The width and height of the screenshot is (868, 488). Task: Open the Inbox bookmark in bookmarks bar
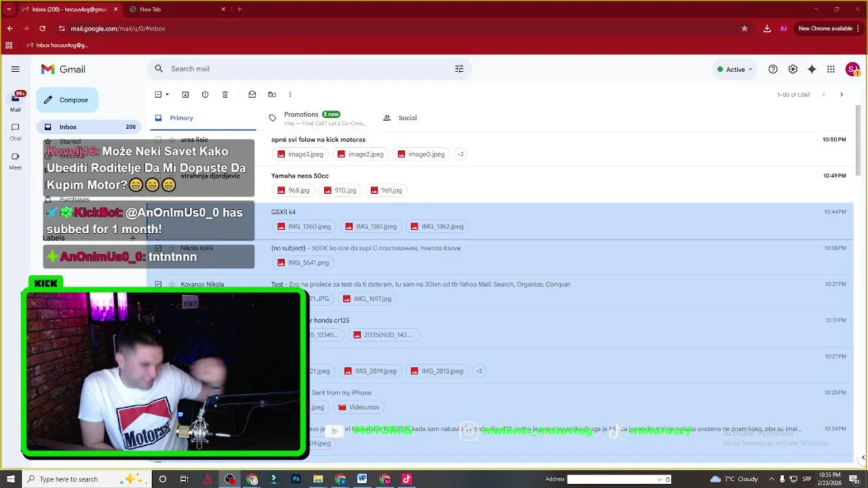click(x=57, y=45)
